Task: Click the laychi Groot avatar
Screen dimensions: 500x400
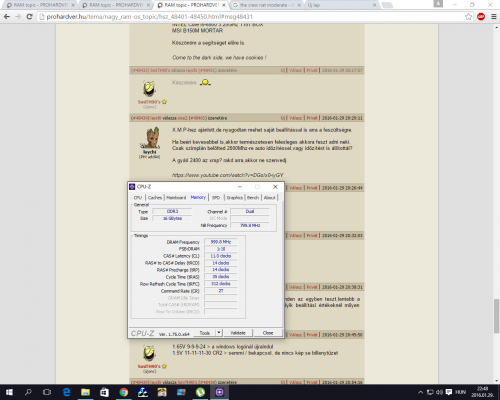Action: [x=150, y=137]
